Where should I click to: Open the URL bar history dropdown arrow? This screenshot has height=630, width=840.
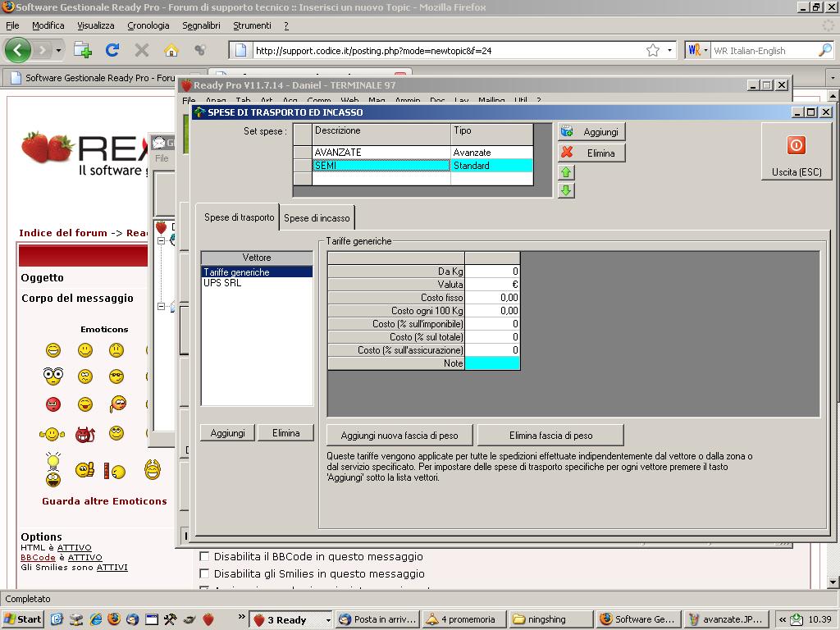pyautogui.click(x=669, y=50)
